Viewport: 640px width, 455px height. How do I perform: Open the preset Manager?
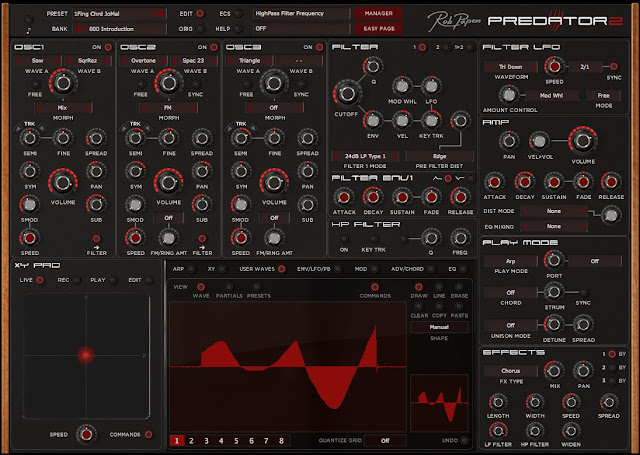[378, 13]
